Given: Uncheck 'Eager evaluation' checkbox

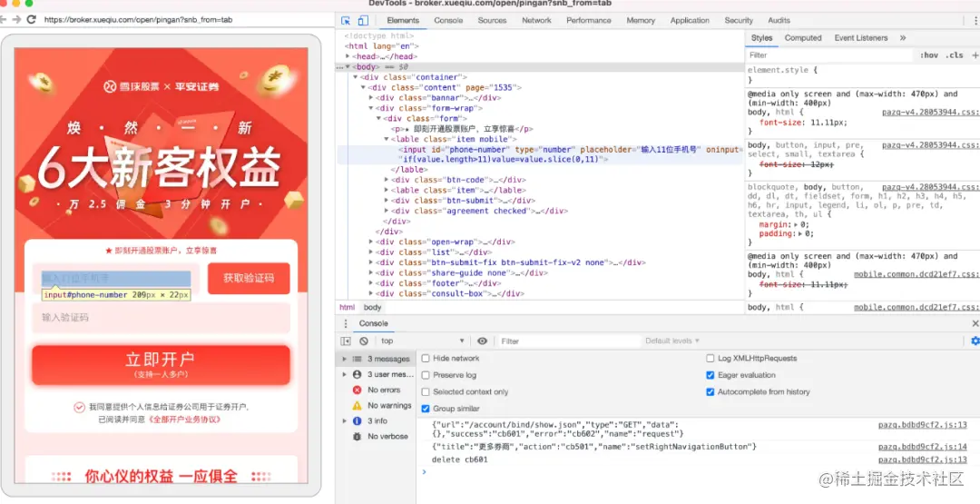Looking at the screenshot, I should (710, 375).
